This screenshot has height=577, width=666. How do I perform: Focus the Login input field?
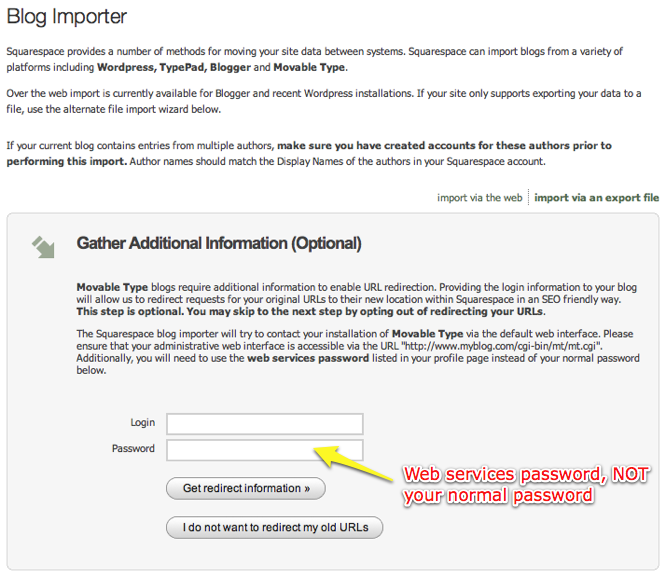coord(264,424)
